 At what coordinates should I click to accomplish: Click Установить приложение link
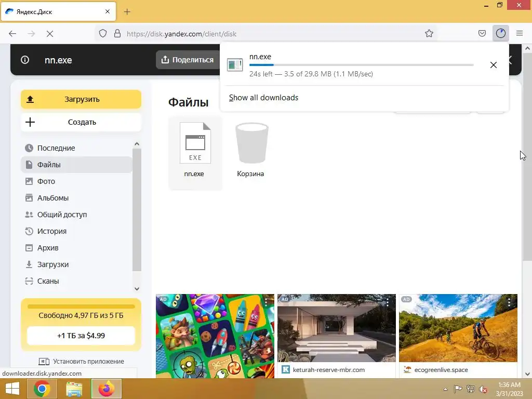click(x=82, y=362)
